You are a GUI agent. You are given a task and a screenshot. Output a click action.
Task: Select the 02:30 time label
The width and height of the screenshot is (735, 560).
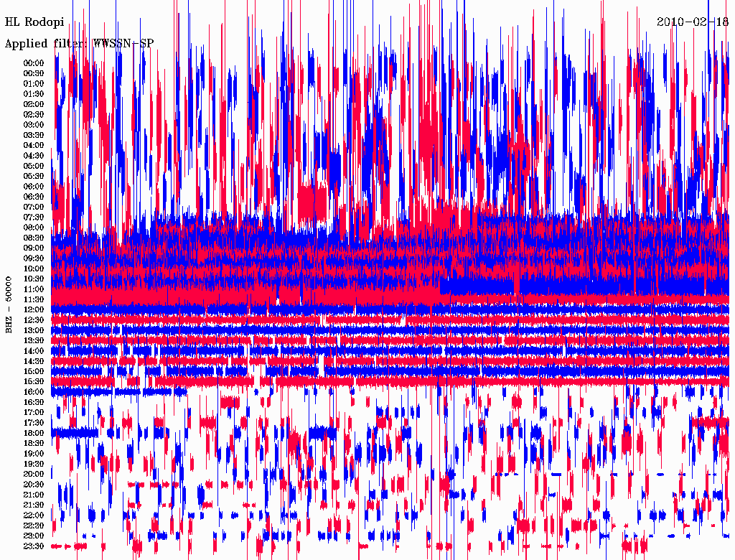click(34, 115)
